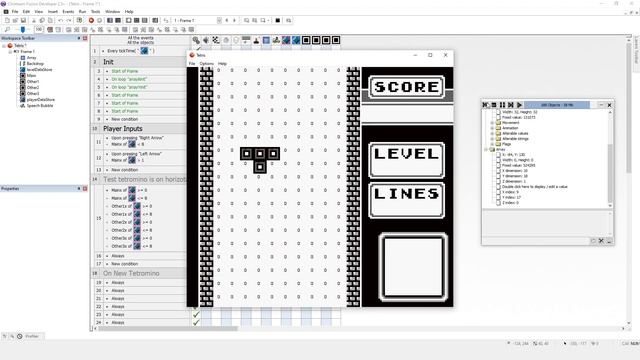Open the Edit menu
This screenshot has width=640, height=360.
(x=27, y=11)
